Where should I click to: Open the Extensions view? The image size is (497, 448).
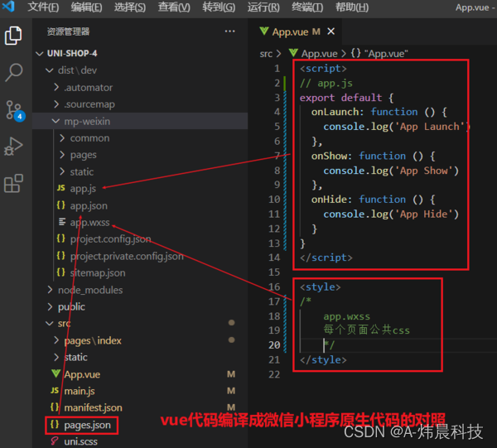[13, 184]
